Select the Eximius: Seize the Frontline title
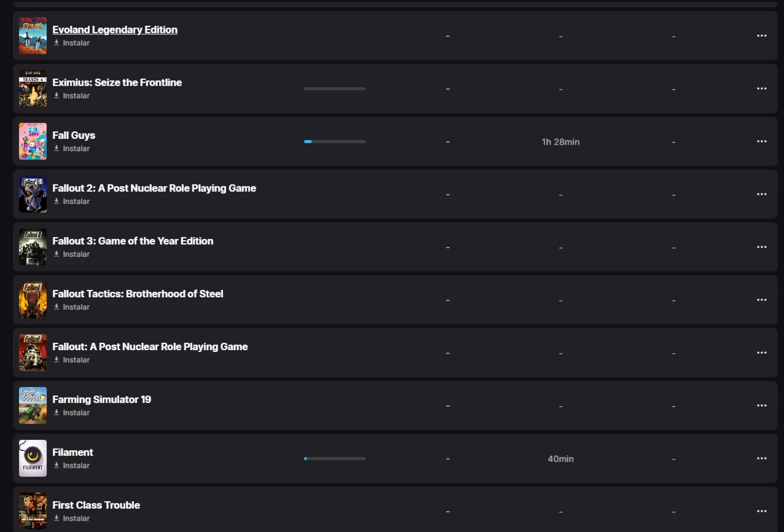 [117, 82]
